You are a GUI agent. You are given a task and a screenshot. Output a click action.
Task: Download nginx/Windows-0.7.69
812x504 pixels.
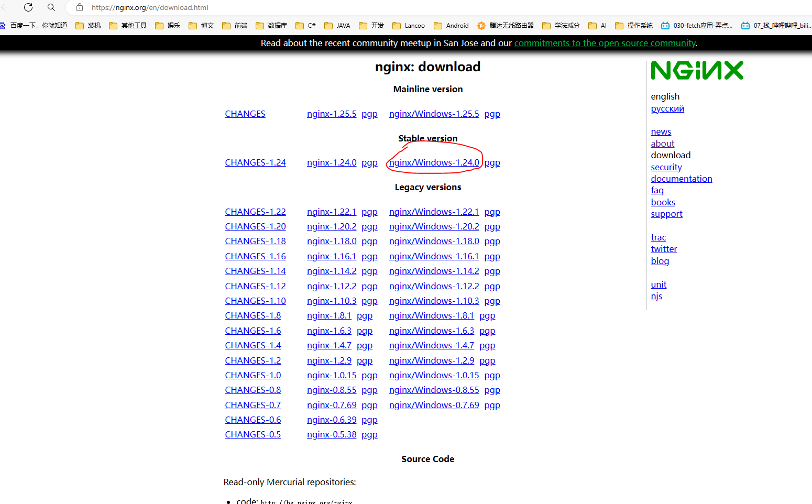[434, 405]
